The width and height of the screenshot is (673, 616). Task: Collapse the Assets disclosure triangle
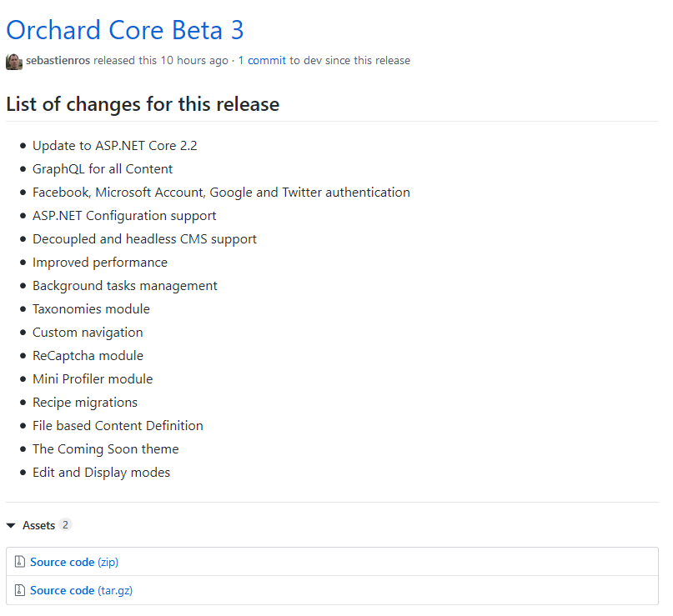tap(11, 525)
